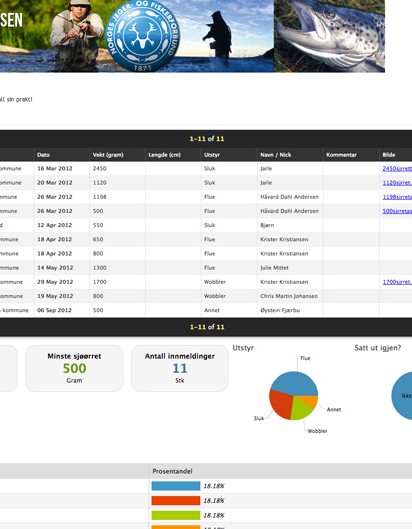The image size is (412, 529).
Task: Sort by Utstyr column header
Action: pos(212,155)
